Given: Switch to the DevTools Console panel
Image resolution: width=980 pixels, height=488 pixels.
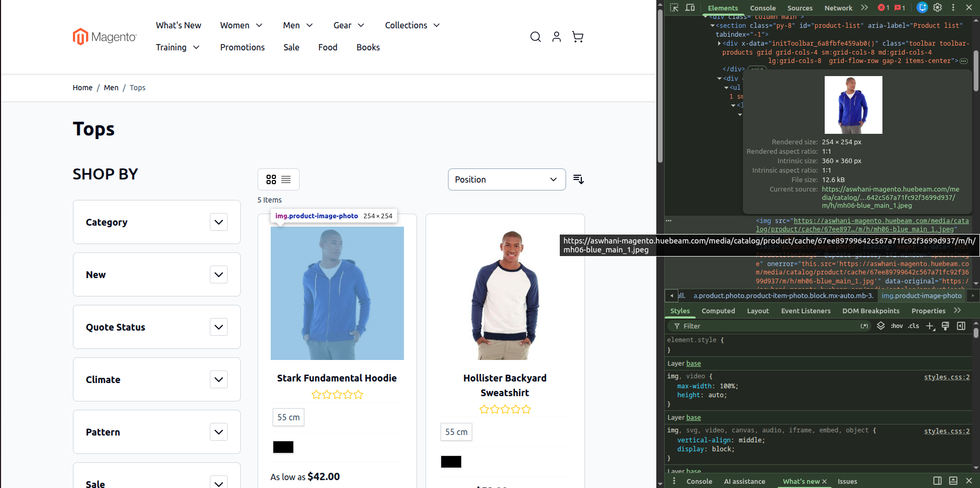Looking at the screenshot, I should (x=763, y=8).
